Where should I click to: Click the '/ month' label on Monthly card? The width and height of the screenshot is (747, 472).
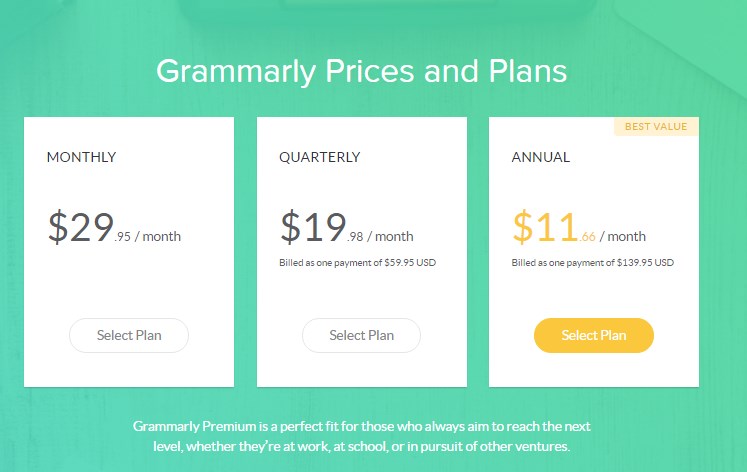(158, 236)
